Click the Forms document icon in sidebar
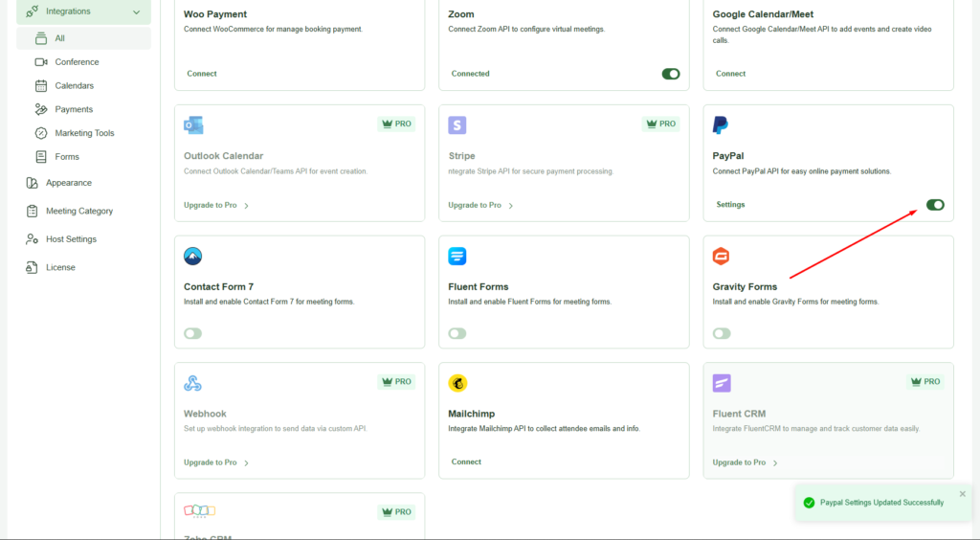Viewport: 980px width, 540px height. pyautogui.click(x=41, y=157)
